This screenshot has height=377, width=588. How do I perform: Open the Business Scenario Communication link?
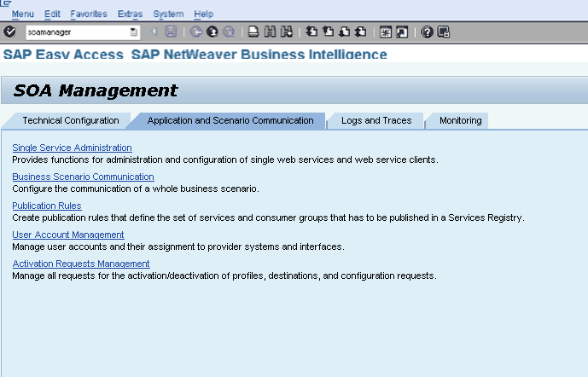(x=83, y=177)
